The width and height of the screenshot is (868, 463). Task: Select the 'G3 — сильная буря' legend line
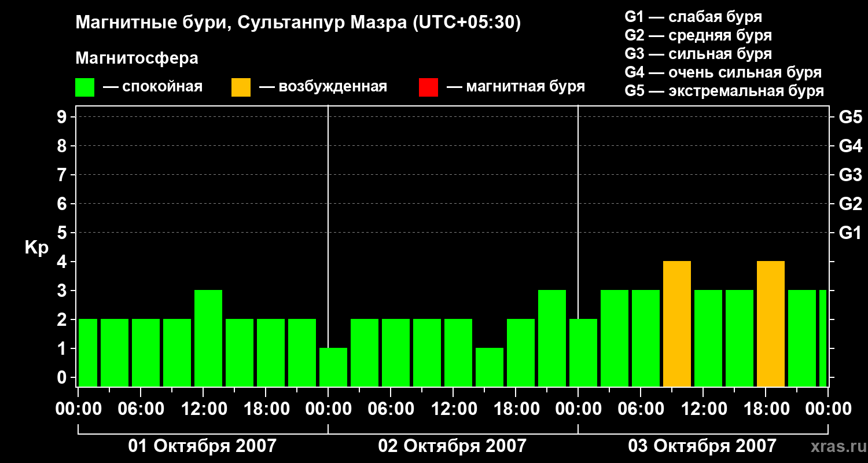698,54
